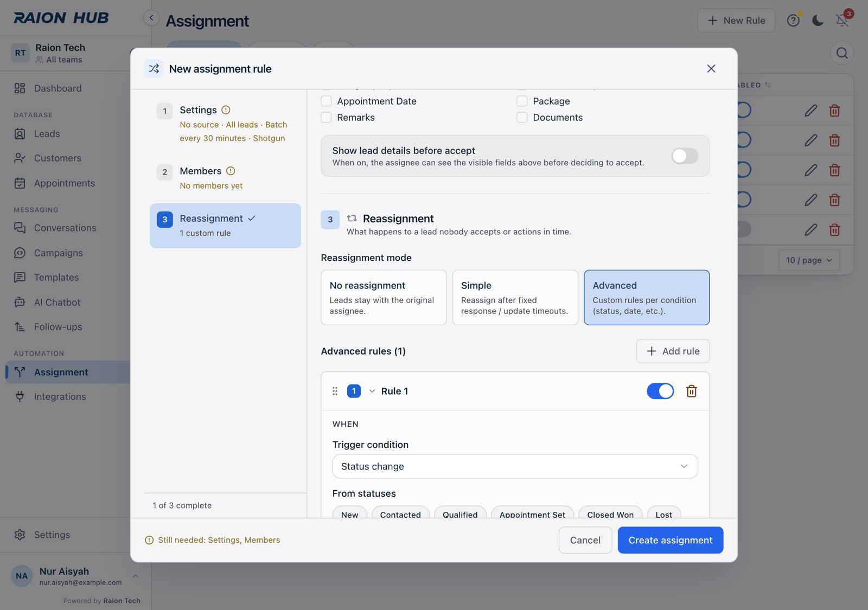Click the search magnifier icon

842,53
